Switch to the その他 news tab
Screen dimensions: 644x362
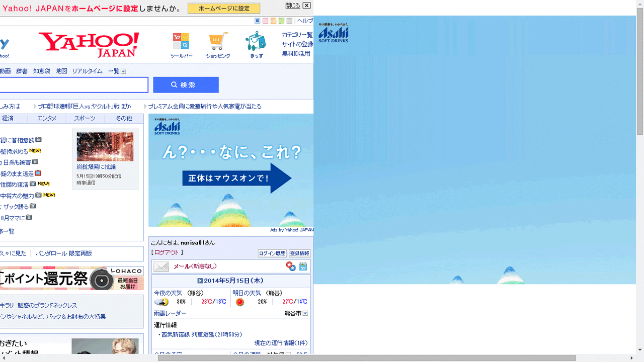pyautogui.click(x=124, y=119)
